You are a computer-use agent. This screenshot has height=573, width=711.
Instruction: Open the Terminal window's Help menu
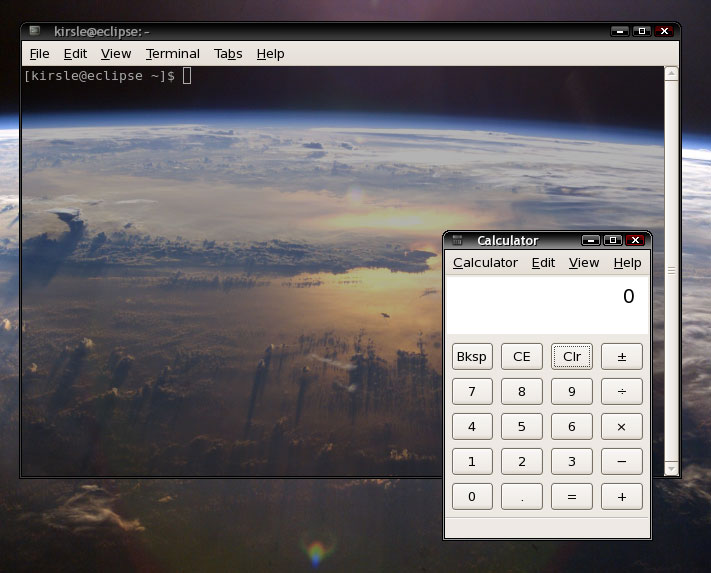[x=270, y=54]
